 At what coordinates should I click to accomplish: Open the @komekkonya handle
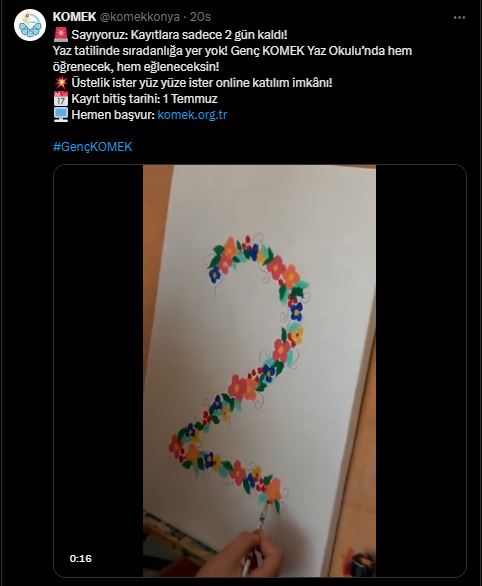[x=139, y=17]
